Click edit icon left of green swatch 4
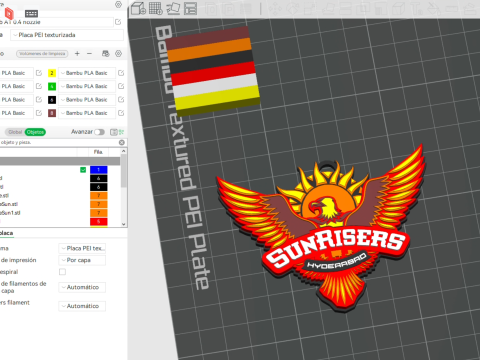This screenshot has height=360, width=480. 39,86
